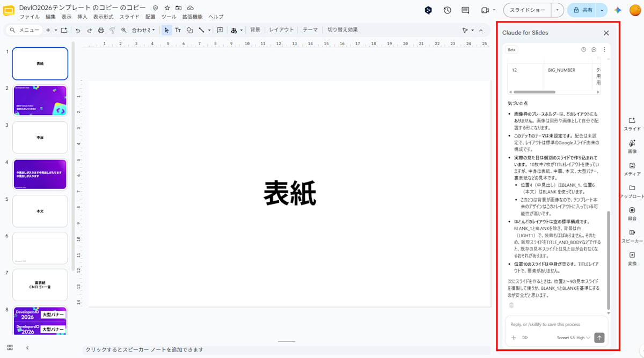The image size is (644, 358).
Task: Click the Share button
Action: pyautogui.click(x=583, y=10)
